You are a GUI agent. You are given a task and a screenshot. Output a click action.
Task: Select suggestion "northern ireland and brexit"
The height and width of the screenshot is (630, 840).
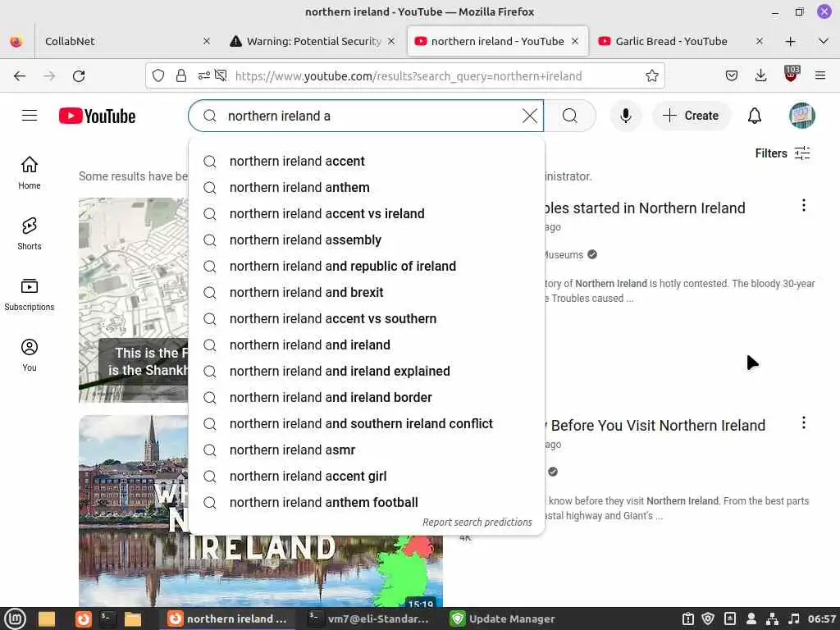tap(367, 293)
